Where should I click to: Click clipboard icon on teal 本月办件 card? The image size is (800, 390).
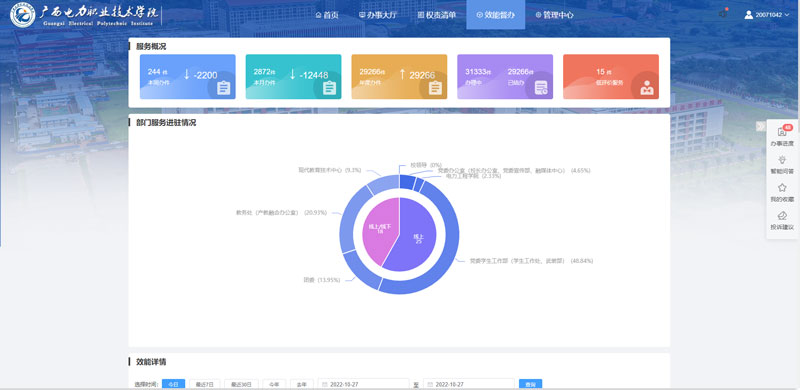pyautogui.click(x=329, y=88)
